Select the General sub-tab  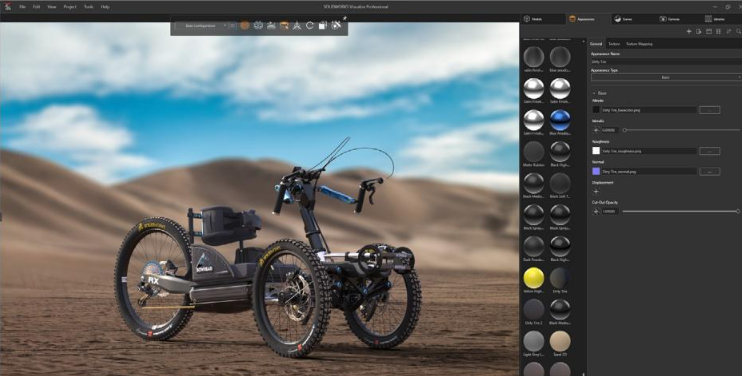pyautogui.click(x=596, y=44)
